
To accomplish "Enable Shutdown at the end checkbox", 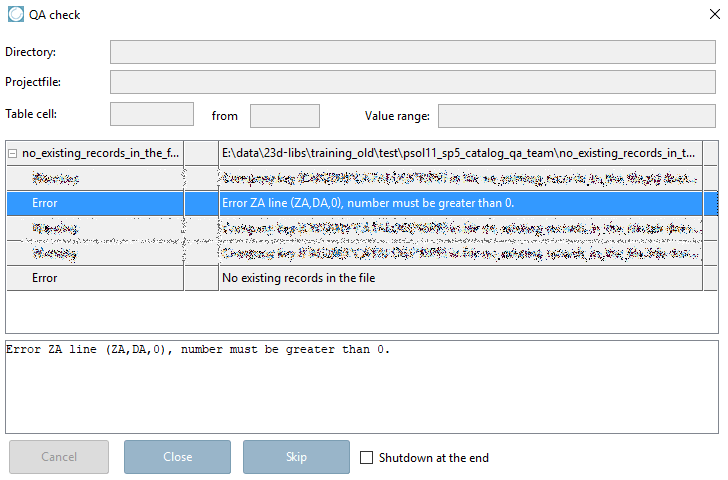I will tap(366, 458).
